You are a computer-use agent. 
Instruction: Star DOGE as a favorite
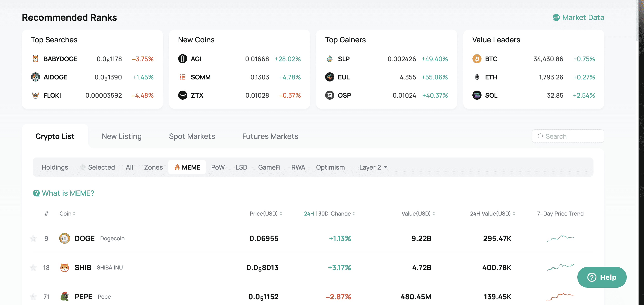(33, 238)
